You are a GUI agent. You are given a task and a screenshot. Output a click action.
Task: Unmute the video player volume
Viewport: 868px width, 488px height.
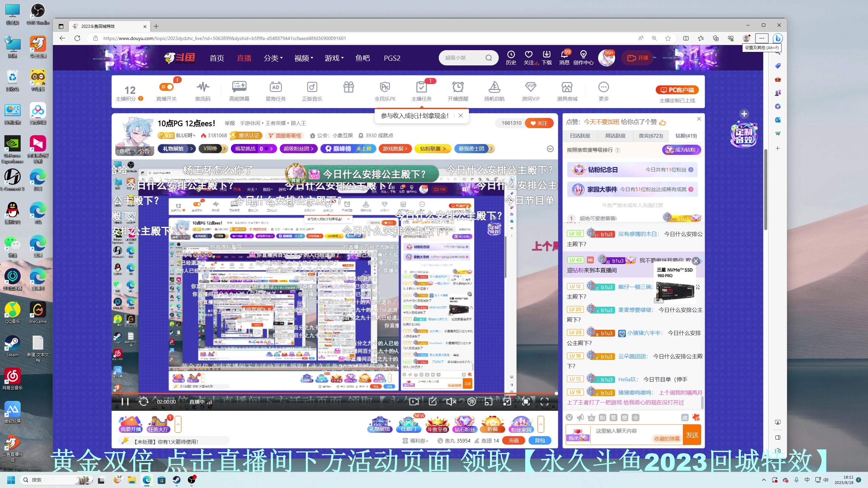[x=451, y=402]
